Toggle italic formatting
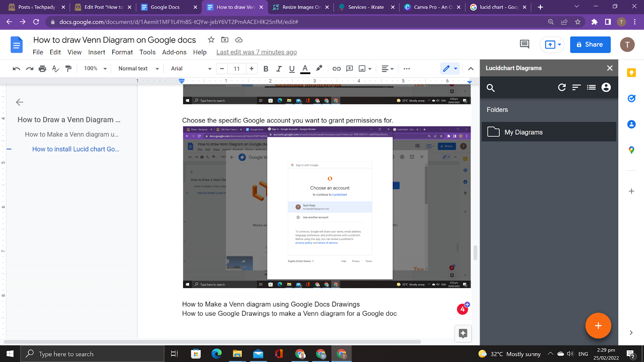The width and height of the screenshot is (644, 362). click(279, 69)
